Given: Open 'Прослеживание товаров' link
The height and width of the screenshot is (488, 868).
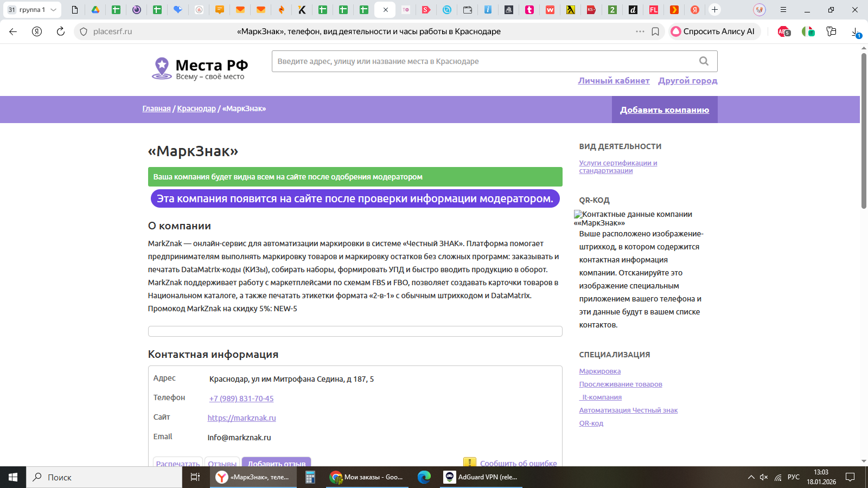Looking at the screenshot, I should point(620,384).
